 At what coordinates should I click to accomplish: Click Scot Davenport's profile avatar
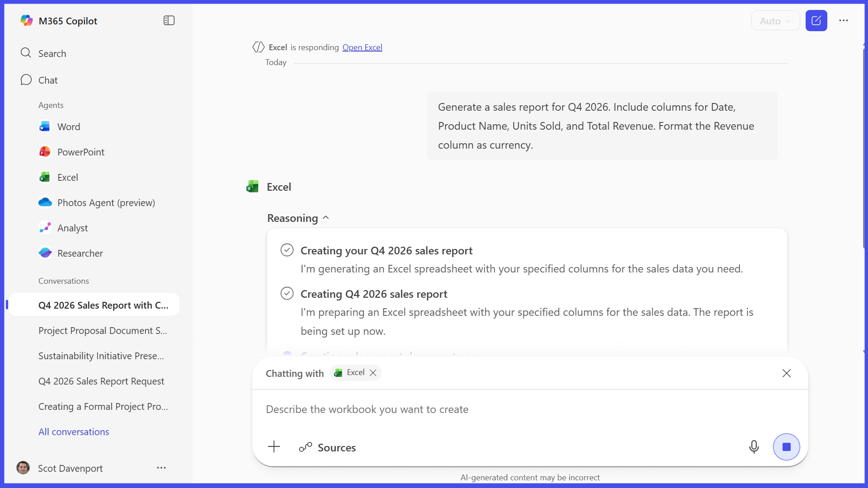23,468
